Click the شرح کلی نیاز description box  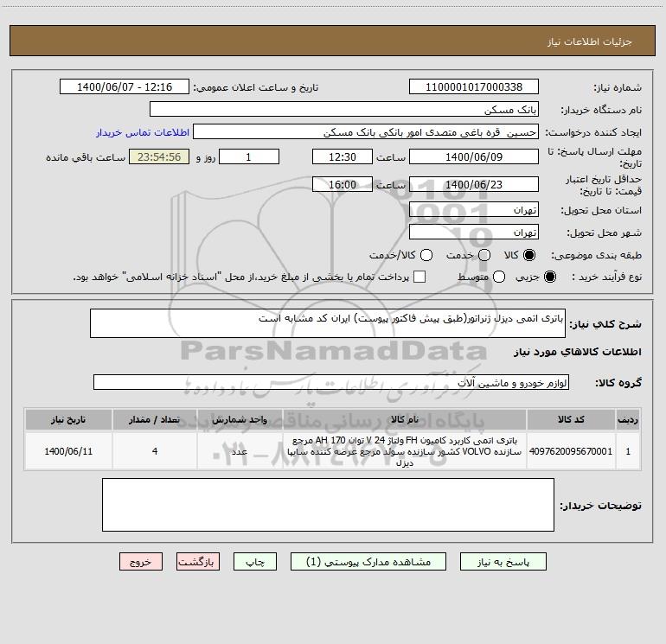[x=328, y=323]
